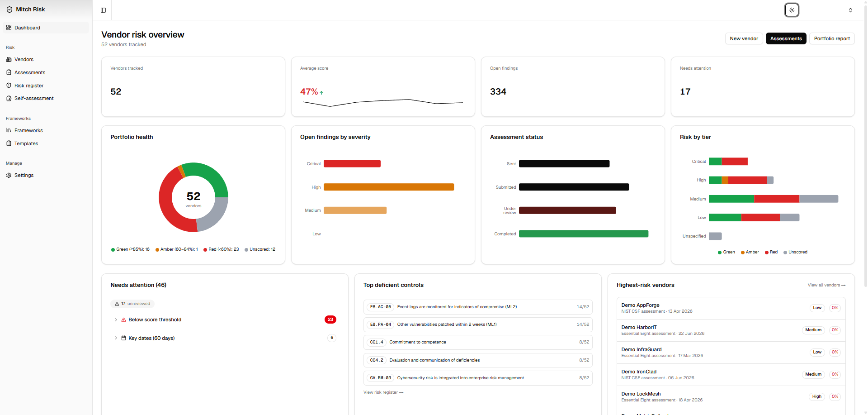Click the portfolio health donut chart center
The height and width of the screenshot is (415, 868).
[x=193, y=198]
